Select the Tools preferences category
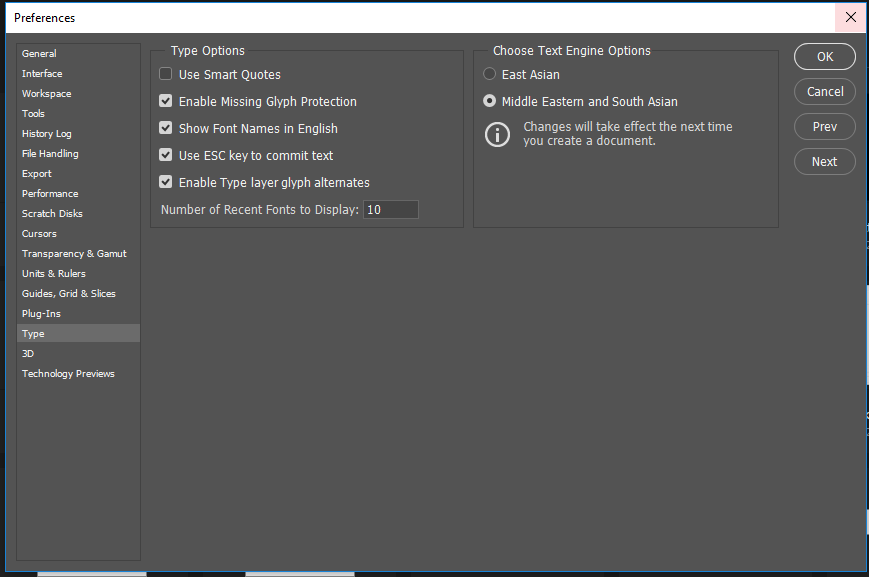 (x=78, y=114)
